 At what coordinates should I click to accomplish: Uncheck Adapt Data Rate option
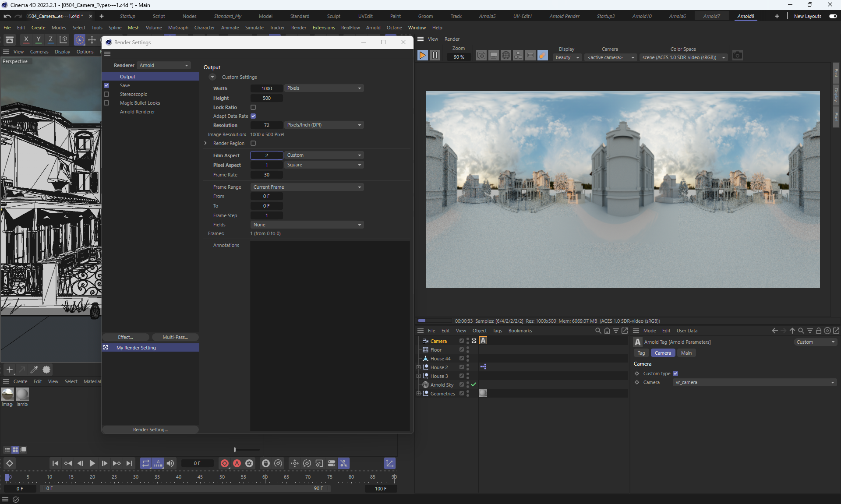253,116
